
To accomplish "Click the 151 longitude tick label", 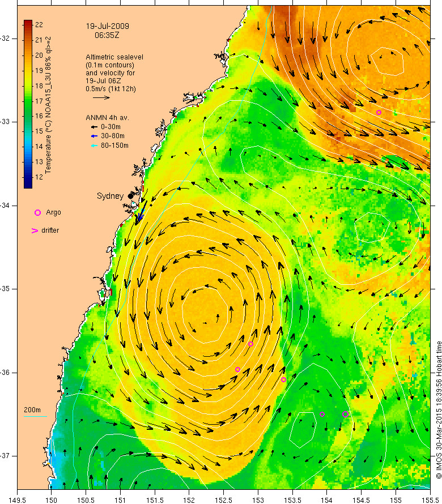I will 120,500.
